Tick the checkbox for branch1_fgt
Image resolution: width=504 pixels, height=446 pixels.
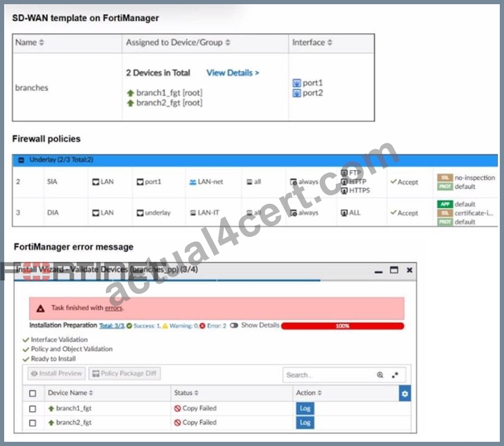click(x=33, y=409)
